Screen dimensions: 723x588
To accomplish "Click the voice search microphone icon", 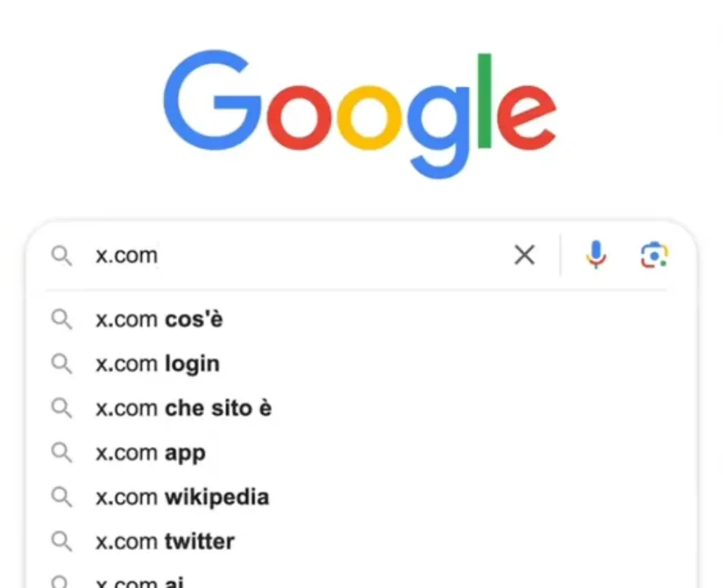I will pyautogui.click(x=596, y=254).
